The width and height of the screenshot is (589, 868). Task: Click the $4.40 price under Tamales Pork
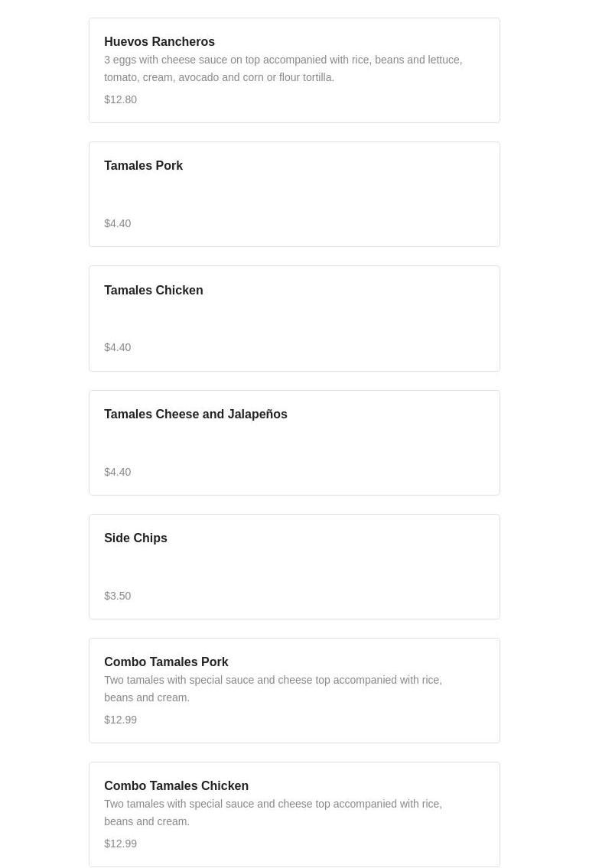click(x=117, y=223)
